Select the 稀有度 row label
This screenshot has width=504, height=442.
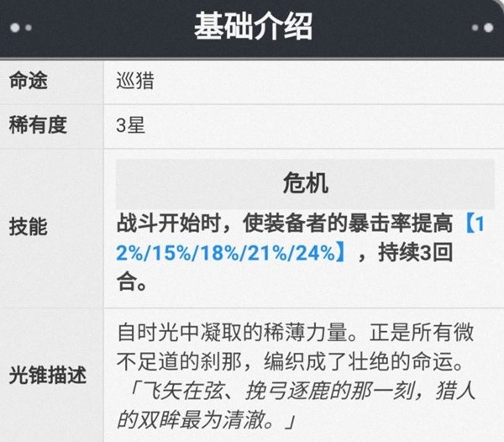38,124
